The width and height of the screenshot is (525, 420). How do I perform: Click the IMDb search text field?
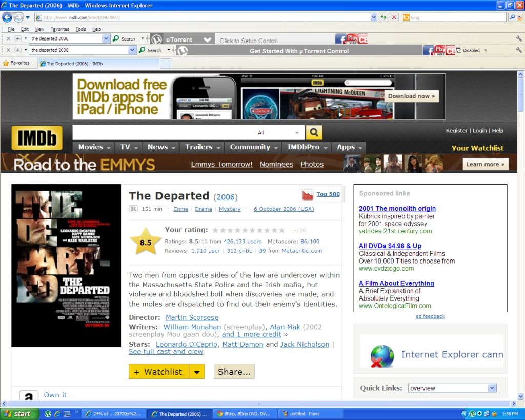coord(164,133)
